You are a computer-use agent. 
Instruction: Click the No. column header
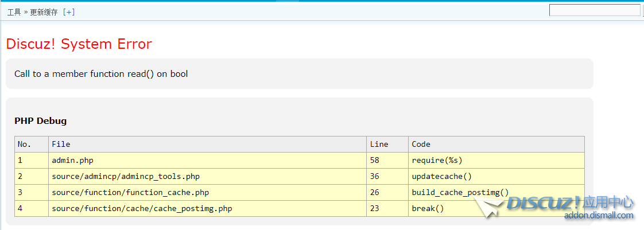[32, 144]
